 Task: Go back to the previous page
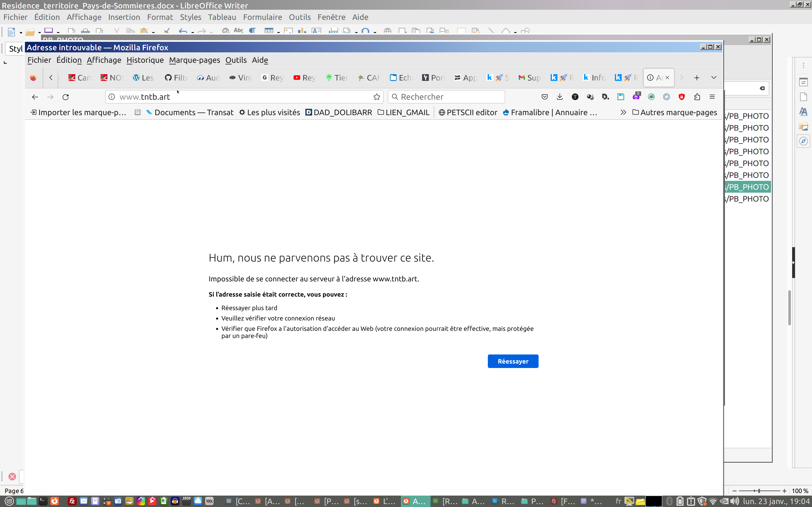coord(35,97)
